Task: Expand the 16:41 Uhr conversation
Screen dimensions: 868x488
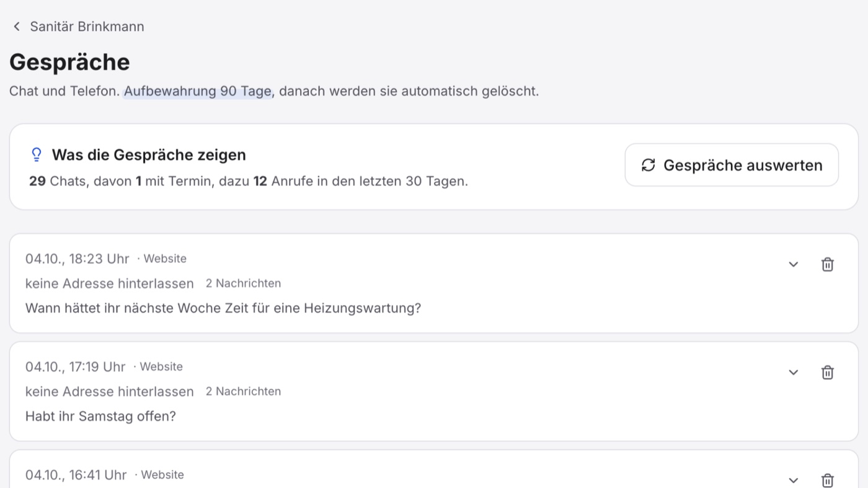Action: pos(793,481)
